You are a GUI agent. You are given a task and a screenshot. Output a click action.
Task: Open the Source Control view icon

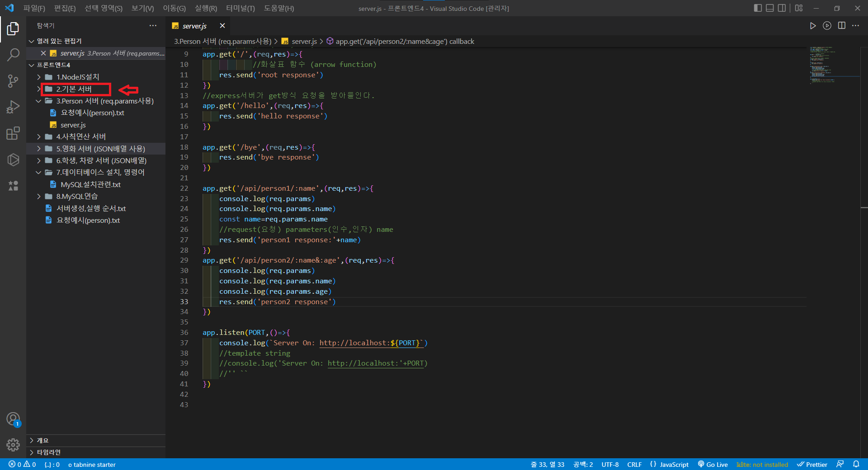13,81
